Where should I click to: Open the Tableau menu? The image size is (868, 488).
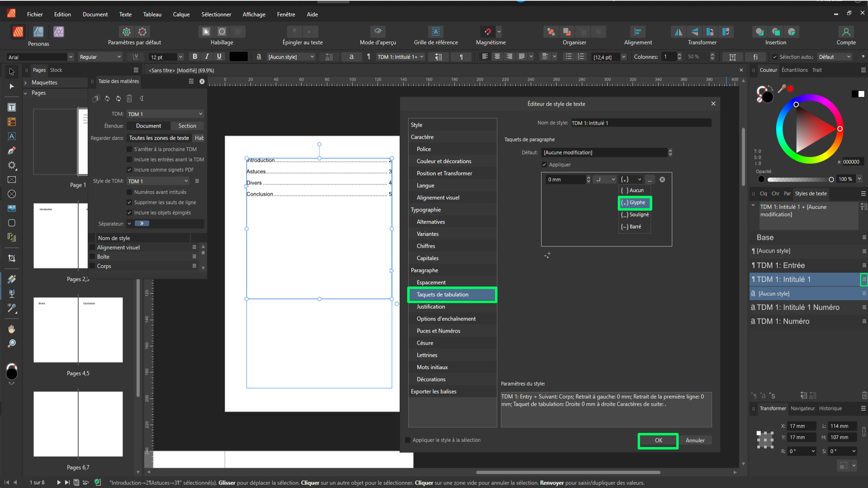[x=152, y=14]
